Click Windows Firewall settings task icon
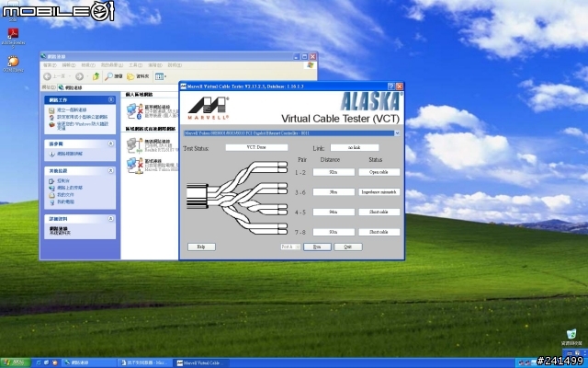This screenshot has height=368, width=588. click(51, 124)
